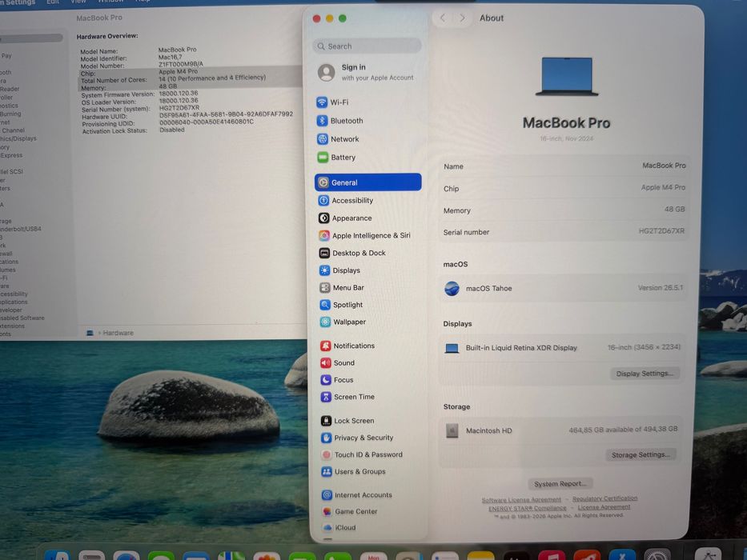The height and width of the screenshot is (560, 747).
Task: Click the Name row showing MacBook Pro
Action: pyautogui.click(x=564, y=166)
